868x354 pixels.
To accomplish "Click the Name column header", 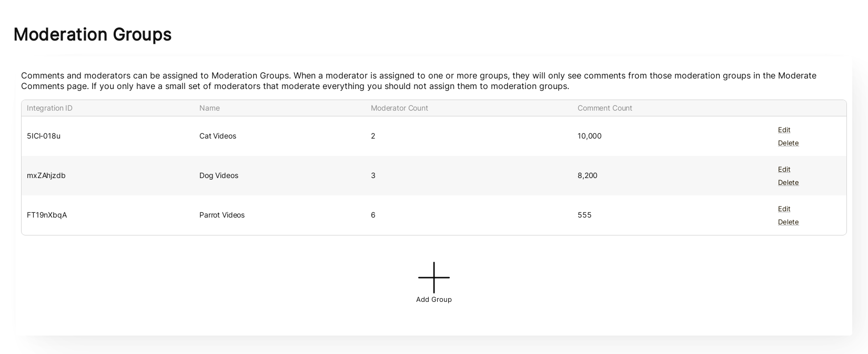I will tap(209, 108).
